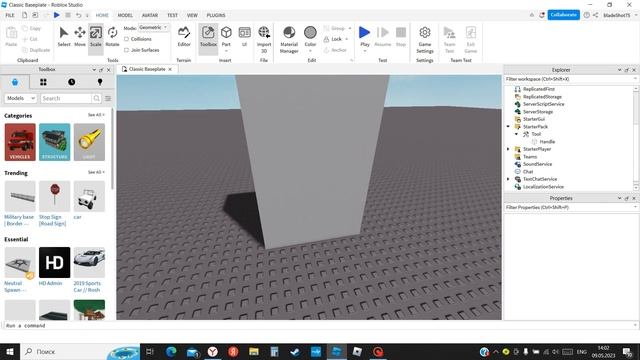Screen dimensions: 640x360
Task: Expand the StarterPlayer tree node
Action: click(508, 149)
